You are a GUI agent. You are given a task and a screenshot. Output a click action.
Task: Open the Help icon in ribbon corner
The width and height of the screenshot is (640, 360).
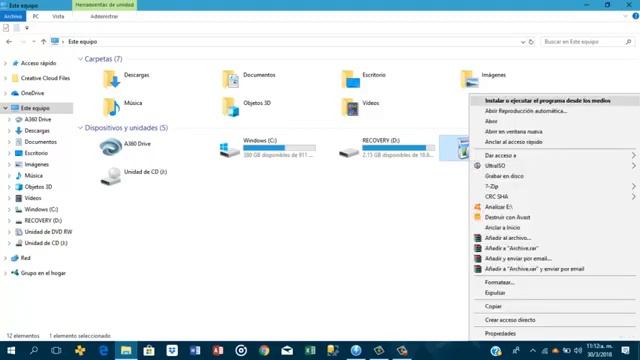click(x=636, y=16)
